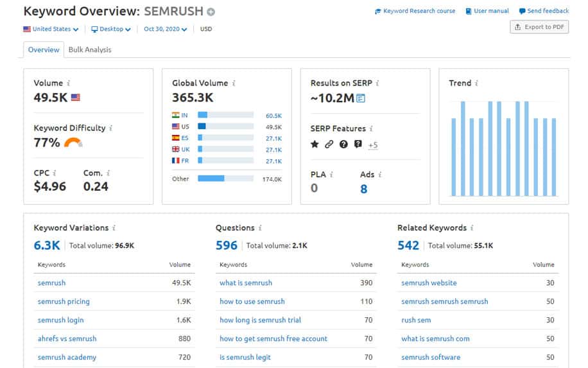Click the info icon next to Questions
Screen dimensions: 588x368
tap(260, 228)
